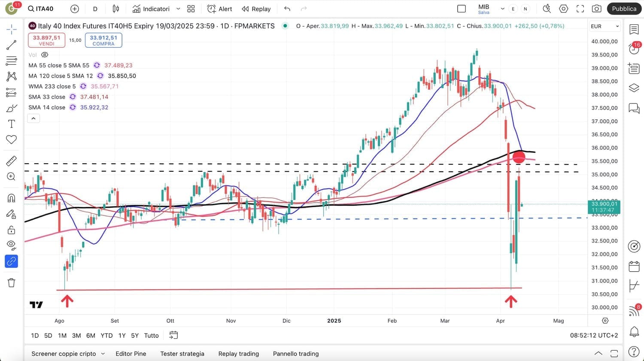This screenshot has height=361, width=644.
Task: Open the EUR currency dropdown
Action: 605,26
